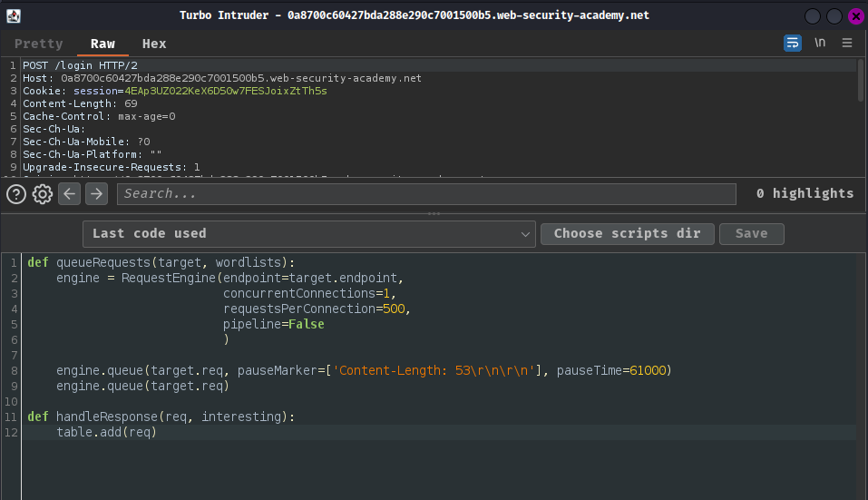The height and width of the screenshot is (500, 868).
Task: Click the window title text
Action: point(414,15)
